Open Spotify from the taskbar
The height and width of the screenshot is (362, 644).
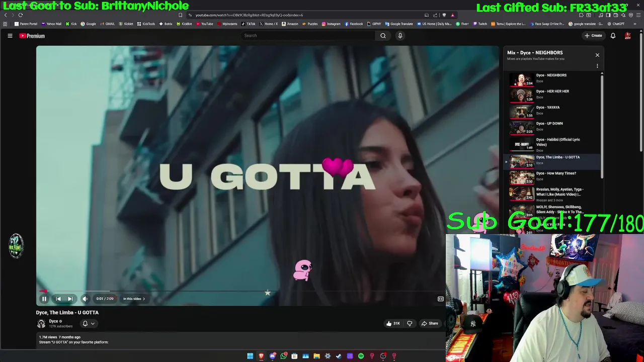coord(361,356)
